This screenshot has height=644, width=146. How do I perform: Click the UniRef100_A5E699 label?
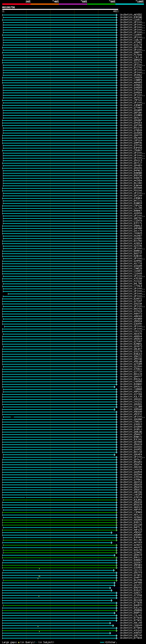click(x=131, y=412)
